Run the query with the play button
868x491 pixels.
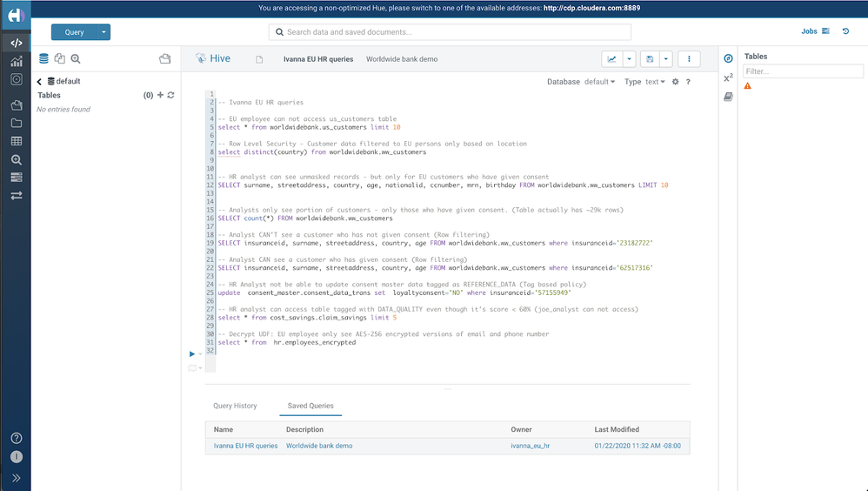pos(192,353)
